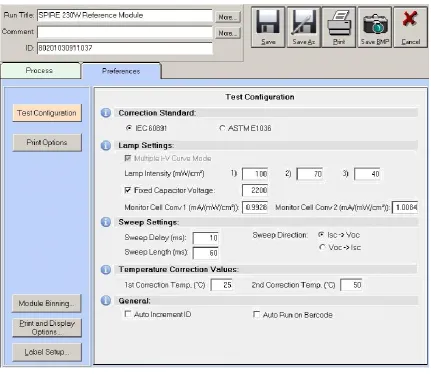Click Lamp Intensity field 3 showing 40
Viewport: 431px width, 374px height.
tap(367, 174)
